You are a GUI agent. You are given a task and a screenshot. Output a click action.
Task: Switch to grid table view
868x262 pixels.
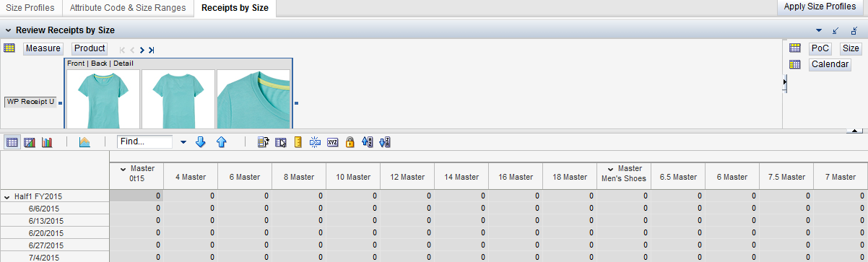(12, 142)
